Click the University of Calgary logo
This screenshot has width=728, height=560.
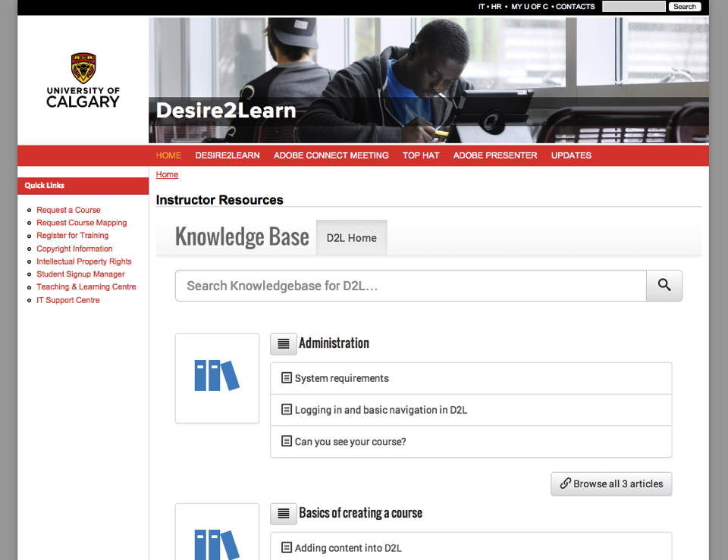click(83, 80)
